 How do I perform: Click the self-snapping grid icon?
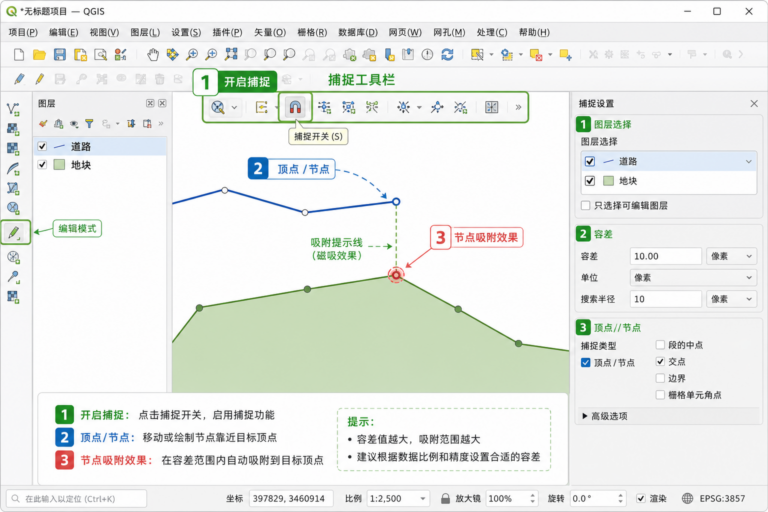click(491, 107)
